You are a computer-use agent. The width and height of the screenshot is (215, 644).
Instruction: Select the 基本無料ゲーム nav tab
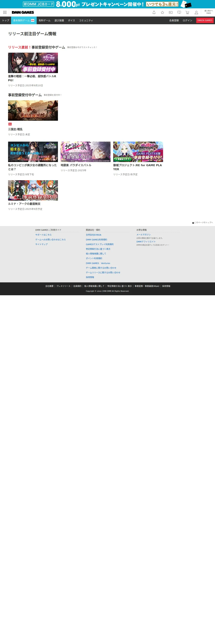click(24, 21)
